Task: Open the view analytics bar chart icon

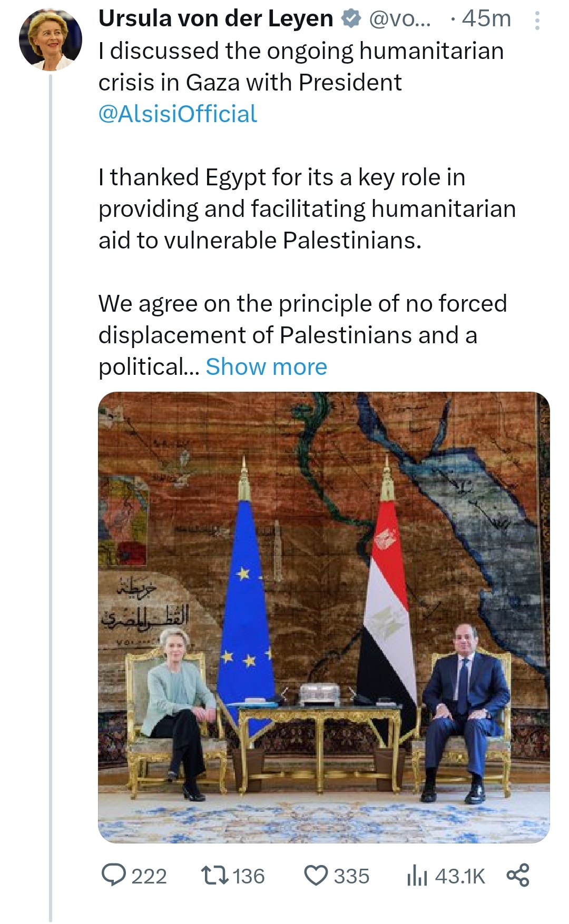Action: point(416,876)
